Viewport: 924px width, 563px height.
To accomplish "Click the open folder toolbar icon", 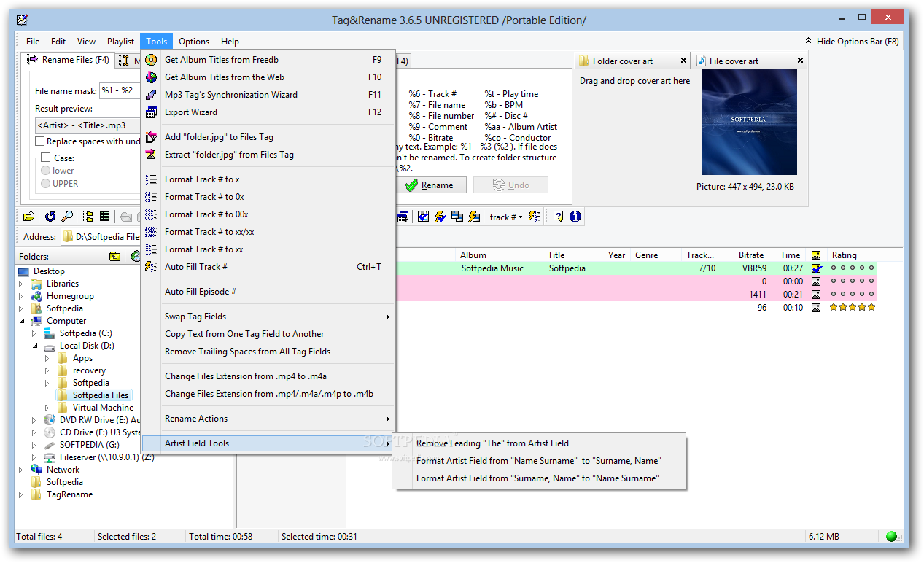I will 28,217.
